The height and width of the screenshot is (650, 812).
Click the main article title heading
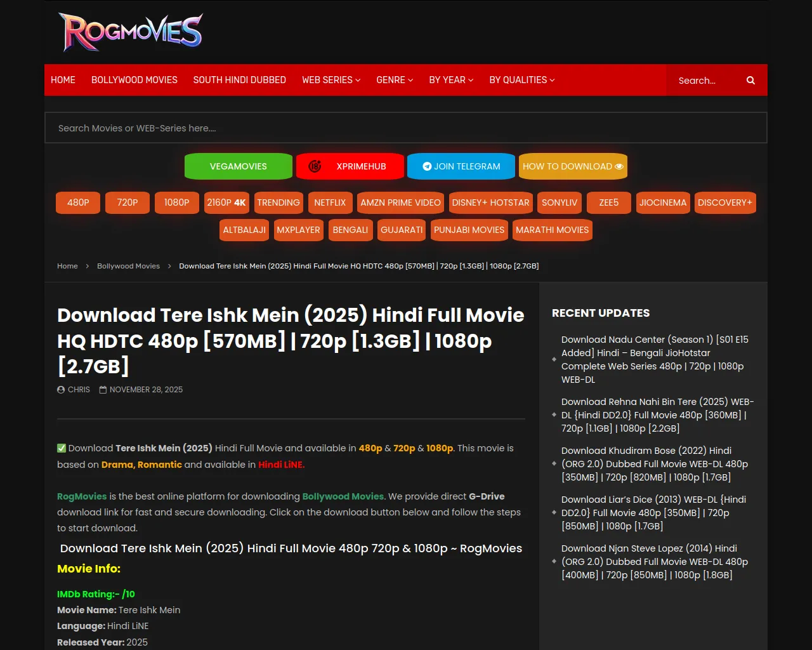[291, 341]
